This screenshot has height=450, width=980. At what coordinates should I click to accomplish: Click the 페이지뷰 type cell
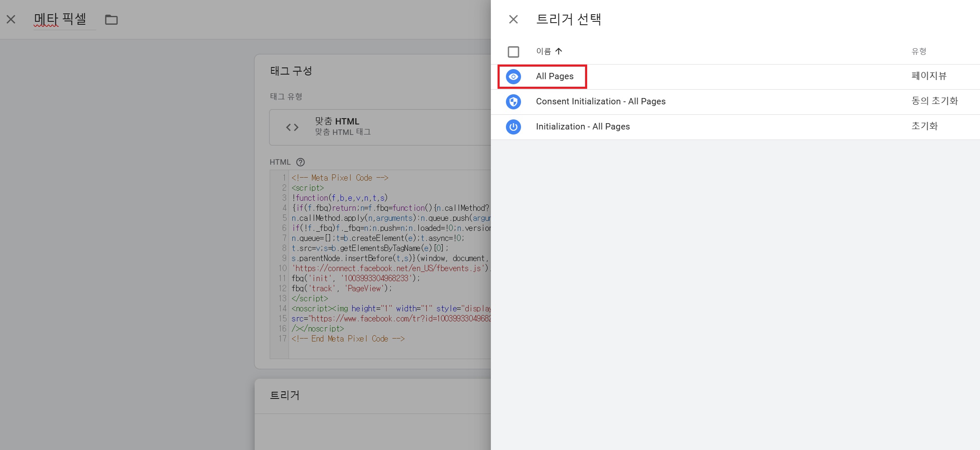tap(929, 76)
